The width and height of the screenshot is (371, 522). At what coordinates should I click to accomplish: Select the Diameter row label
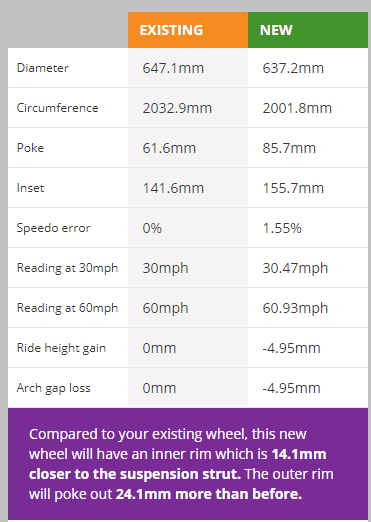(43, 68)
